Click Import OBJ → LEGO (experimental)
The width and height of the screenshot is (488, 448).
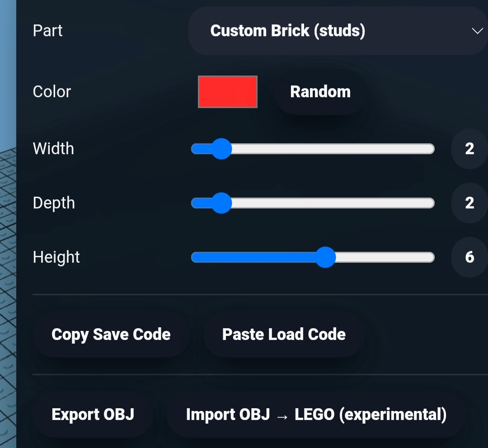(316, 415)
